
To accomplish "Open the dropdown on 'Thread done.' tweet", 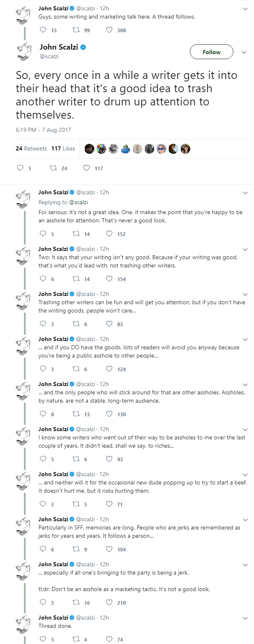I will 246,618.
